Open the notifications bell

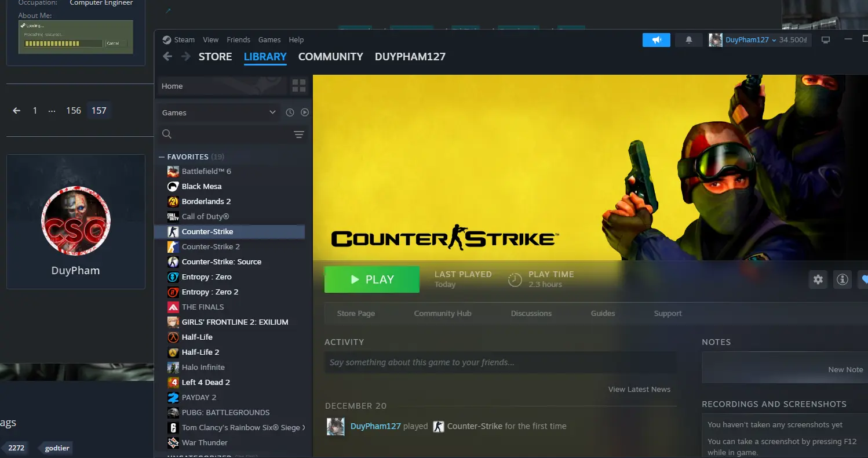point(689,40)
